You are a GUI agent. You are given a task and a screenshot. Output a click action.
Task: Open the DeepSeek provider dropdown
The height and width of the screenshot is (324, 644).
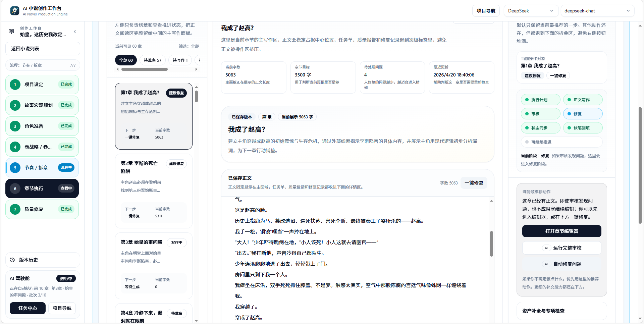pos(531,11)
